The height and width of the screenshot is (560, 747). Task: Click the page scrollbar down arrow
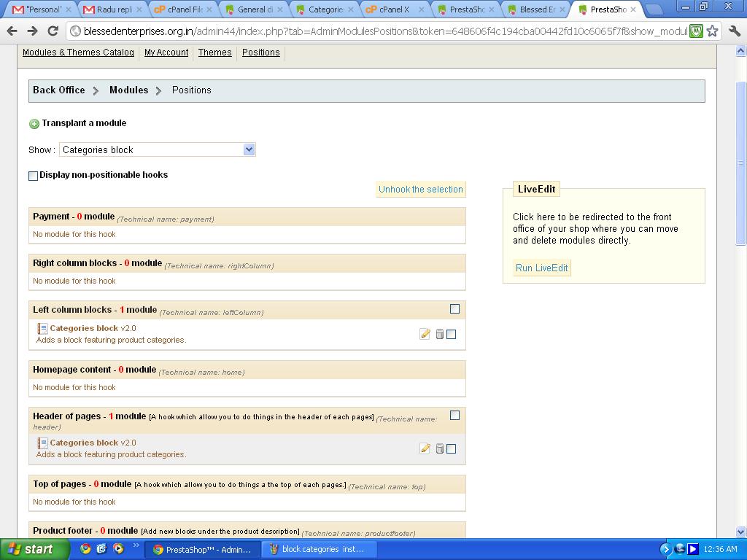[x=741, y=532]
